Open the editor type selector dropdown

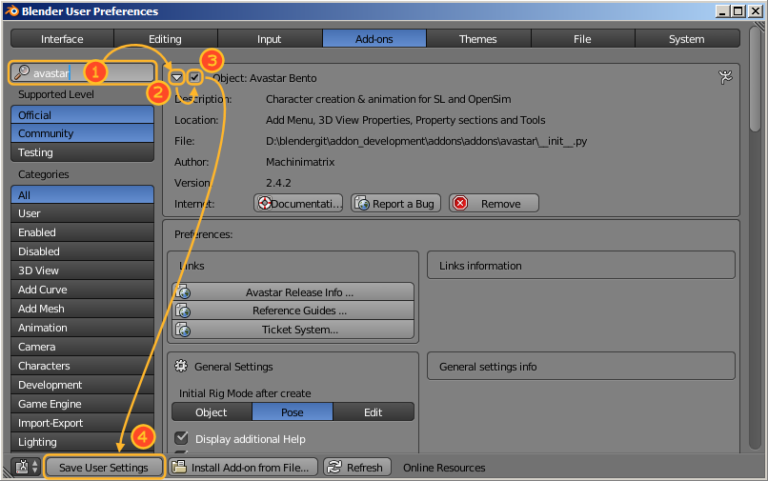(26, 467)
